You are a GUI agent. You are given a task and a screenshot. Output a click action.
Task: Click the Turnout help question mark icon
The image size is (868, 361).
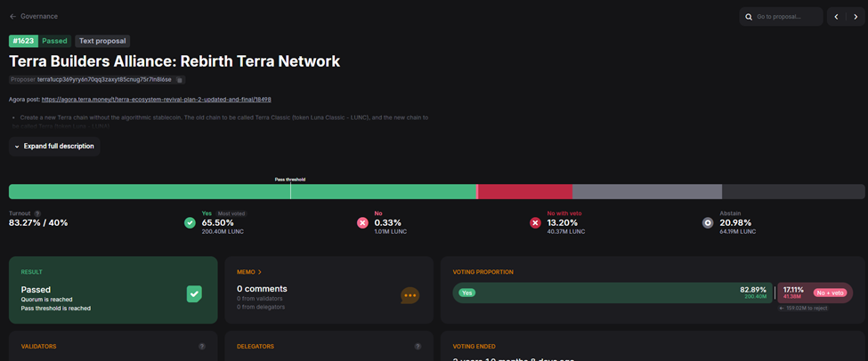[x=37, y=213]
